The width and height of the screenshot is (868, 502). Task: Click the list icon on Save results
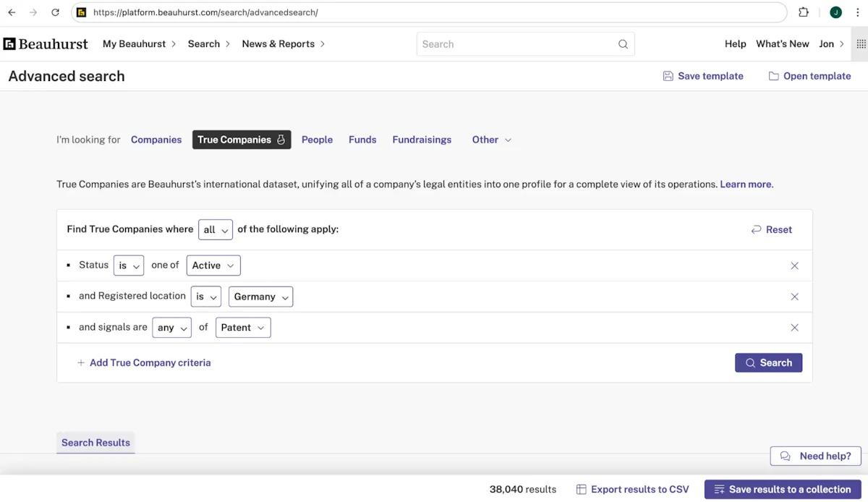(719, 490)
